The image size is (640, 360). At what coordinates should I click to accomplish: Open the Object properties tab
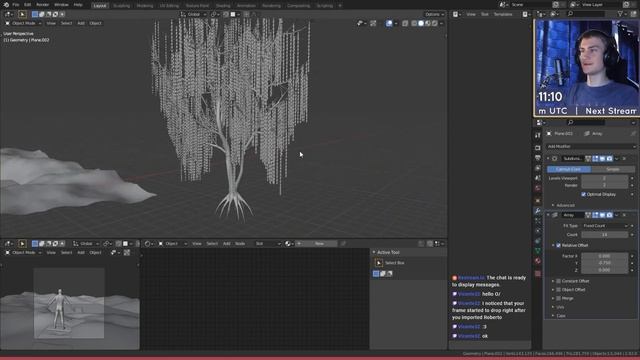click(x=538, y=200)
